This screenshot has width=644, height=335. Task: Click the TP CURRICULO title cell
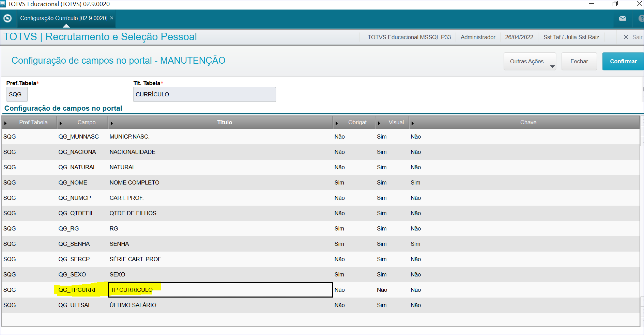point(220,290)
